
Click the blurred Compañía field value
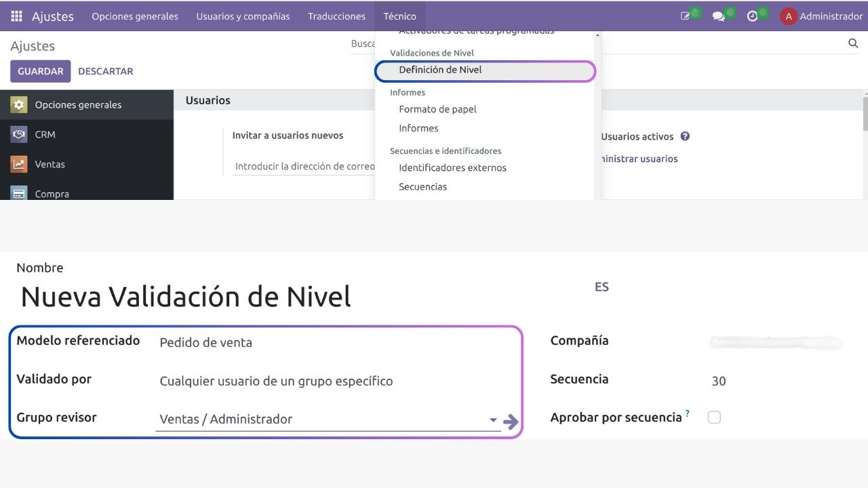tap(776, 342)
